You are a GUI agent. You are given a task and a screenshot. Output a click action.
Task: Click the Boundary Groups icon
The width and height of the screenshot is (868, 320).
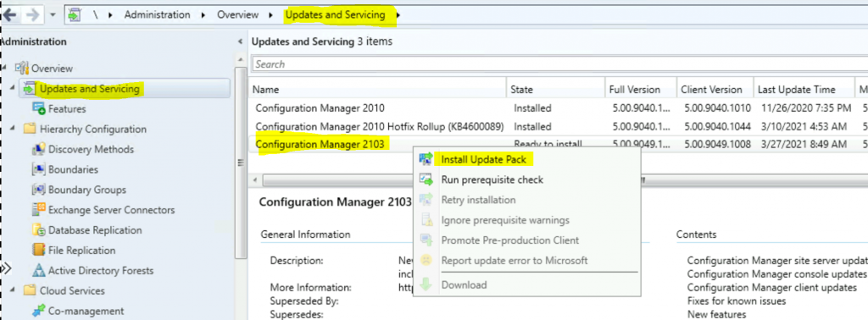pyautogui.click(x=39, y=190)
